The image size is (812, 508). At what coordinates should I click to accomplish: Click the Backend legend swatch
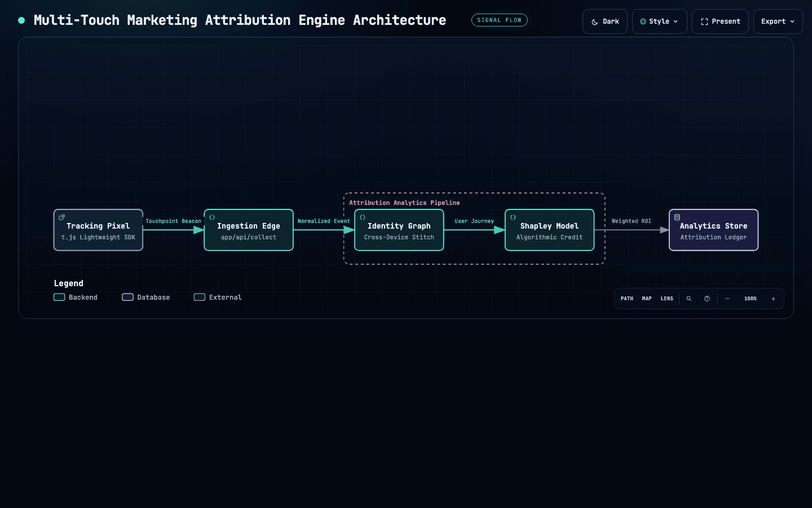(59, 297)
